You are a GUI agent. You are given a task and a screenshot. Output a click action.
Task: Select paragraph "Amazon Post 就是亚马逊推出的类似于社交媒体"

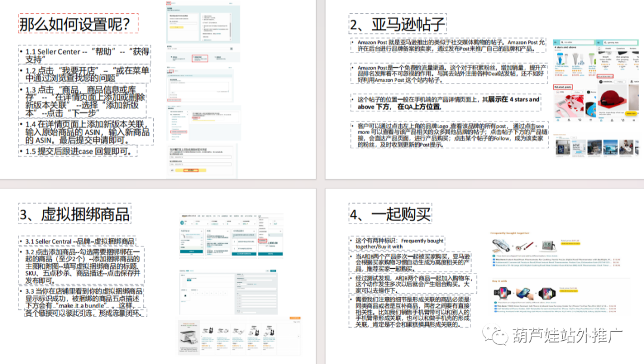448,45
